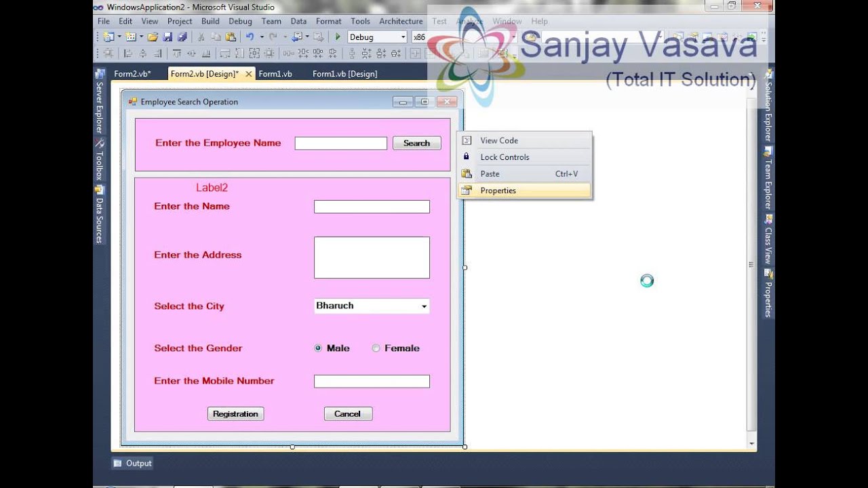This screenshot has height=488, width=868.
Task: Click the Navigate Backward toolbar icon
Action: [x=296, y=37]
